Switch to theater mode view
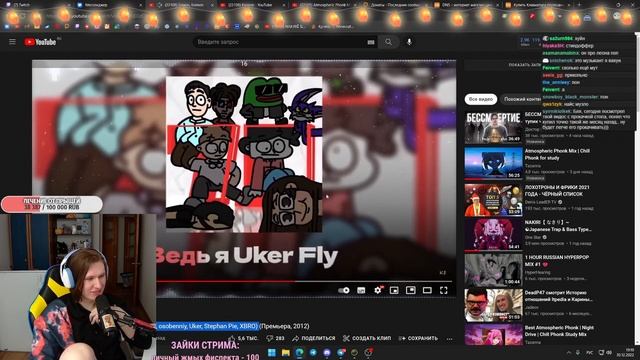 (427, 290)
